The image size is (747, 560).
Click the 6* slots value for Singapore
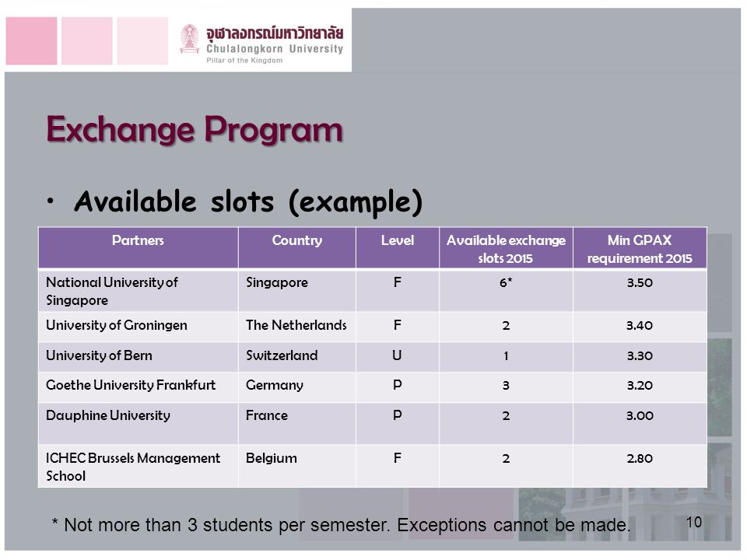pos(506,282)
